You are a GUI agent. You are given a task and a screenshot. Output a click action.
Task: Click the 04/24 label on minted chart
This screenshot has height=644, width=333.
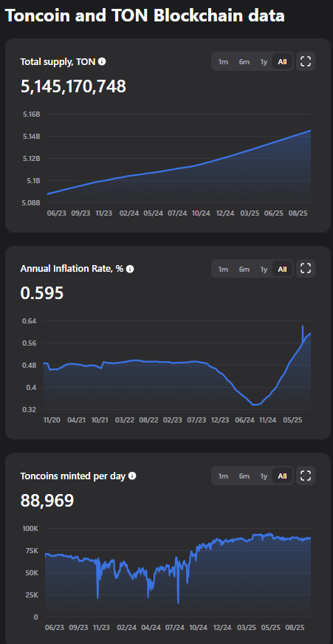(151, 628)
